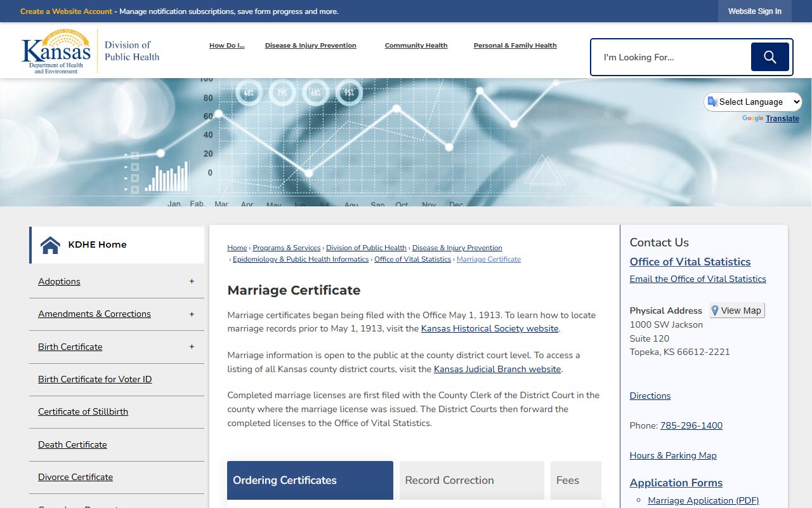812x508 pixels.
Task: Click the View Map button
Action: coord(737,311)
